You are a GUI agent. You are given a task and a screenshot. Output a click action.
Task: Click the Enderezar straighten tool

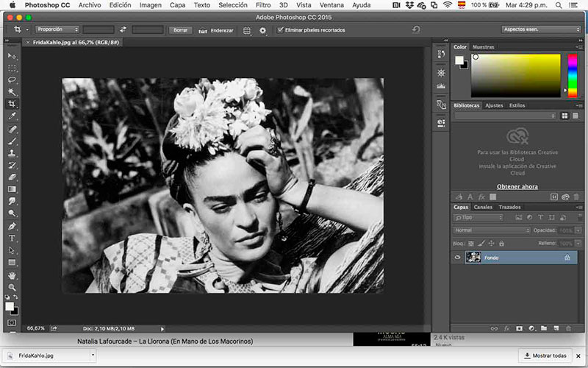tap(216, 31)
